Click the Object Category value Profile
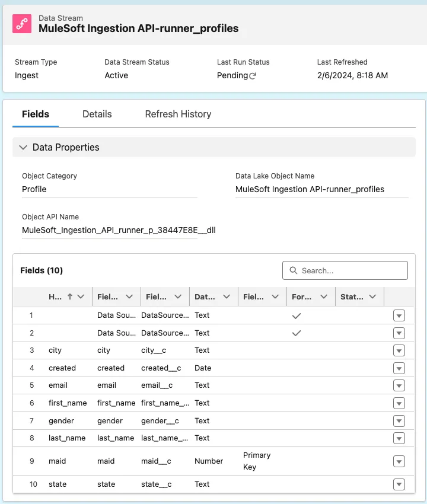This screenshot has width=427, height=504. pos(34,189)
